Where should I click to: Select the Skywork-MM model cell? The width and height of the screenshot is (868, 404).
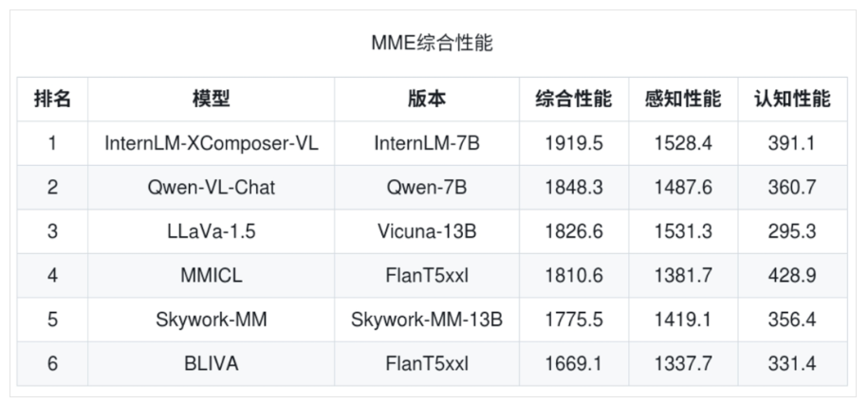[211, 320]
